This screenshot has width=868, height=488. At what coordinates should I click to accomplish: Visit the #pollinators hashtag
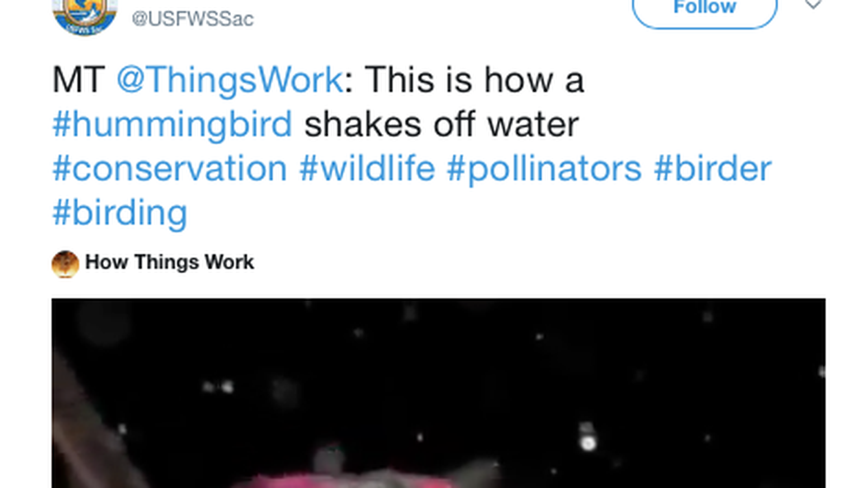pos(544,169)
